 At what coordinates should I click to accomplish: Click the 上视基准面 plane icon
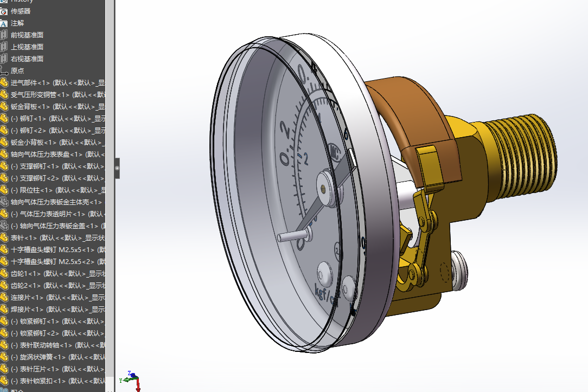pyautogui.click(x=4, y=47)
